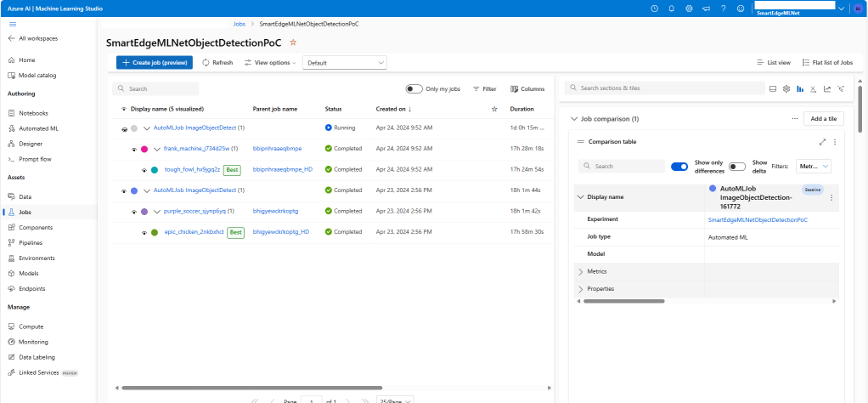Open the epic_chicken_2nkbxhcl job link
868x403 pixels.
tap(194, 232)
